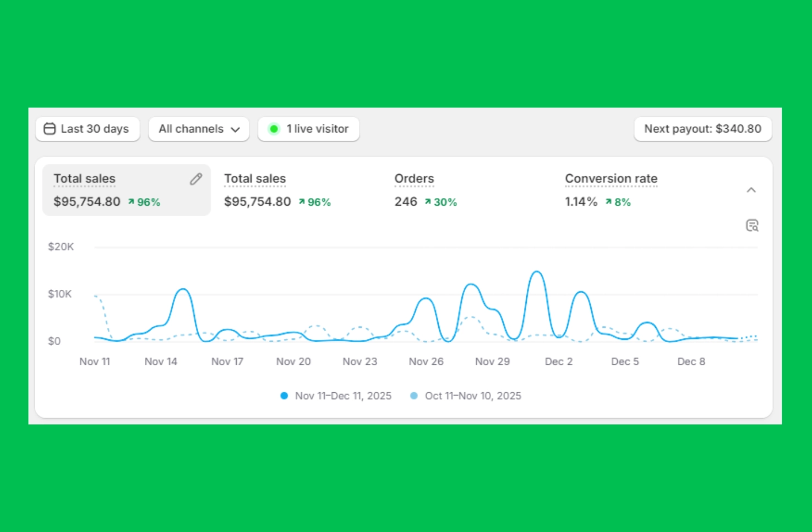Click the Next payout: $340.80 button

tap(702, 129)
